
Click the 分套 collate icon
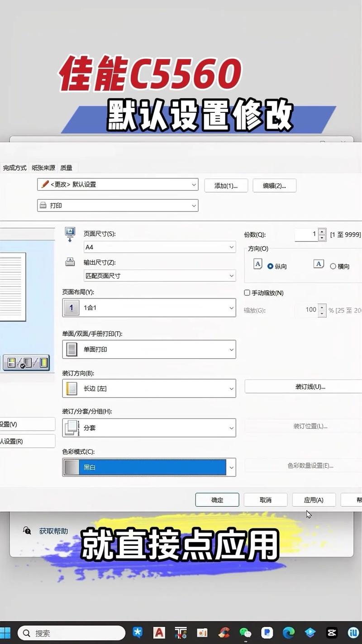tap(71, 428)
